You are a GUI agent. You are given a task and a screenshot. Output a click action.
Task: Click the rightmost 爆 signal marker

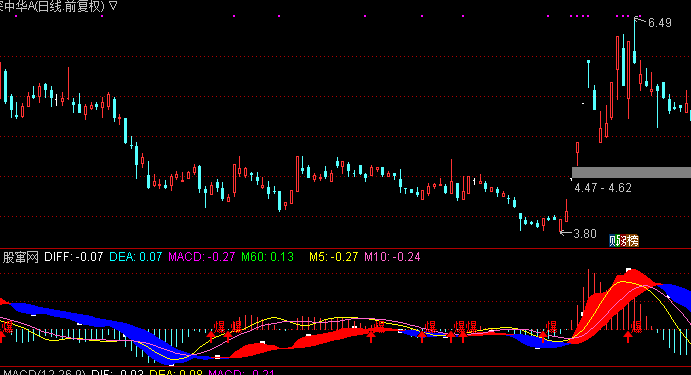point(637,327)
